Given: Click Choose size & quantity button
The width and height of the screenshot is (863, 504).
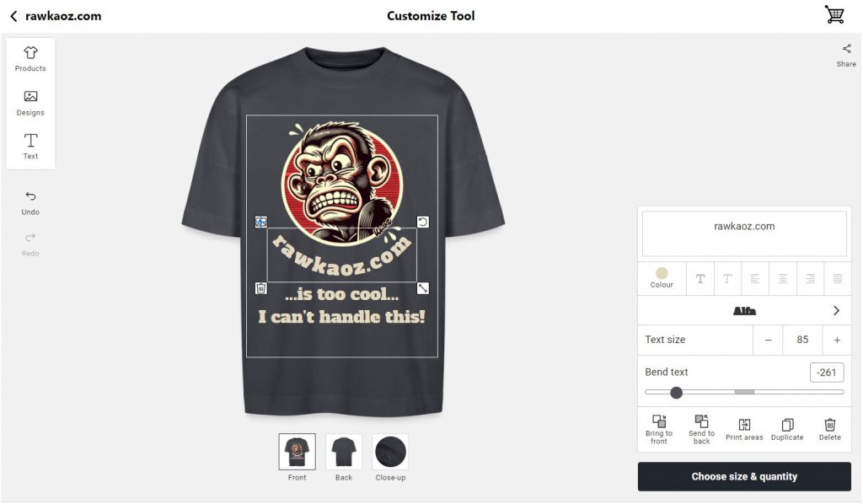Looking at the screenshot, I should tap(744, 476).
